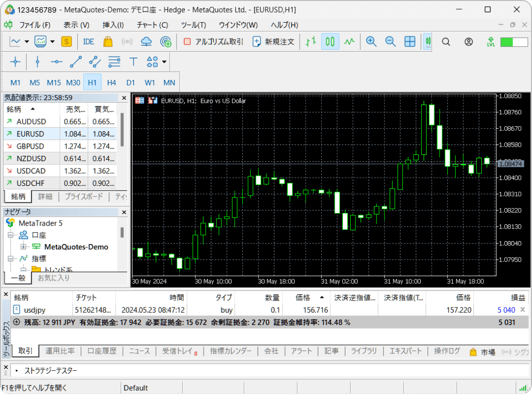Open the IDE MetaEditor button
Image resolution: width=532 pixels, height=397 pixels.
click(x=89, y=42)
